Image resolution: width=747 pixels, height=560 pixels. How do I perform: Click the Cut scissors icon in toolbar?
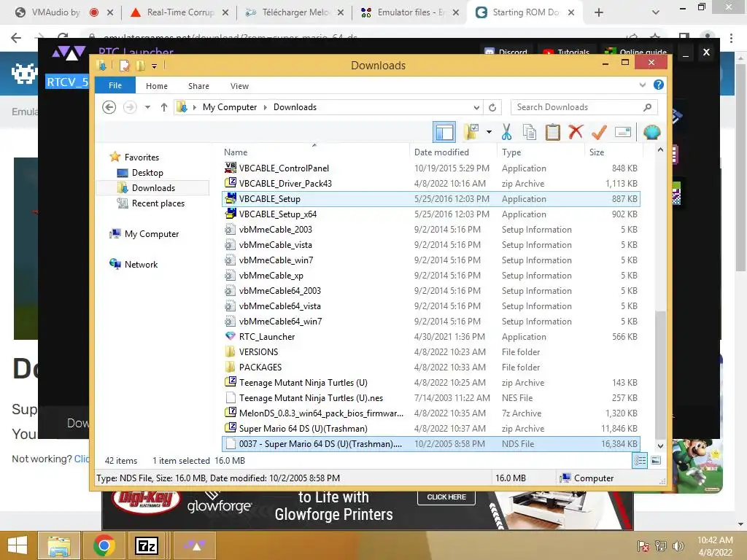[x=506, y=132]
